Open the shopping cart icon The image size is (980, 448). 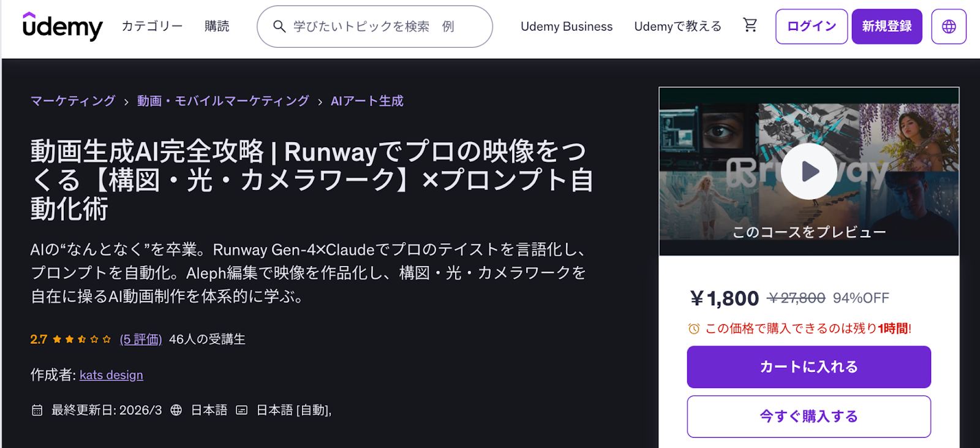click(750, 25)
